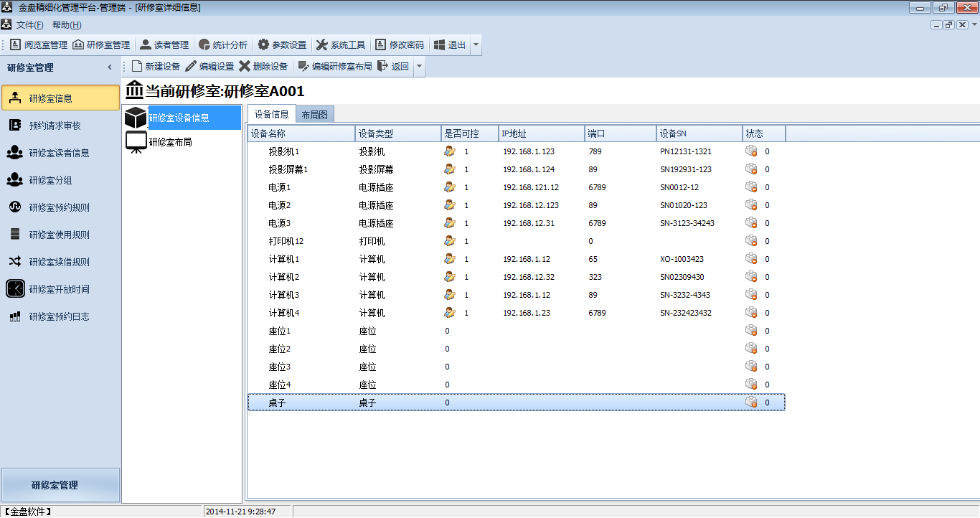Image resolution: width=980 pixels, height=518 pixels.
Task: Switch to the 布局图 tab
Action: tap(314, 114)
